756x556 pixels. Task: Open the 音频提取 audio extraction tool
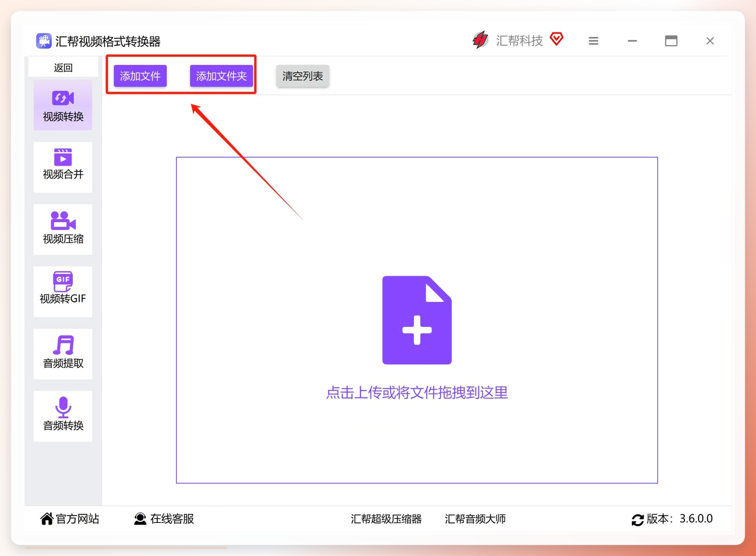pos(63,354)
